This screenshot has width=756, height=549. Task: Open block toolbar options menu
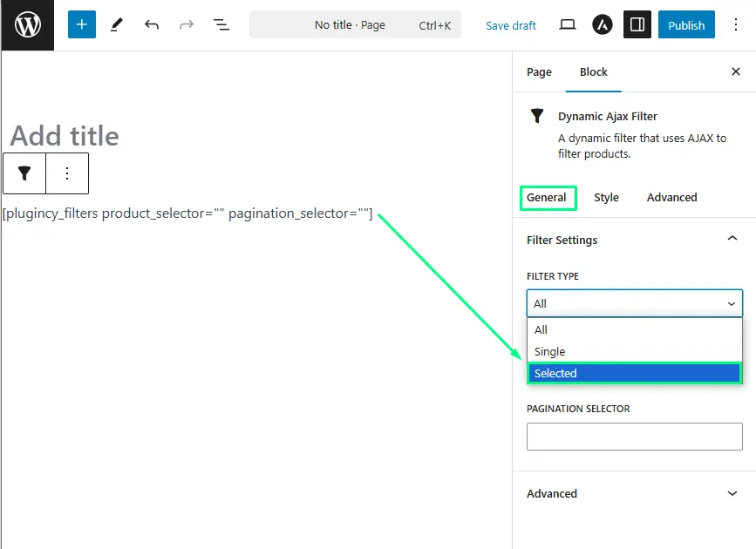(x=67, y=173)
